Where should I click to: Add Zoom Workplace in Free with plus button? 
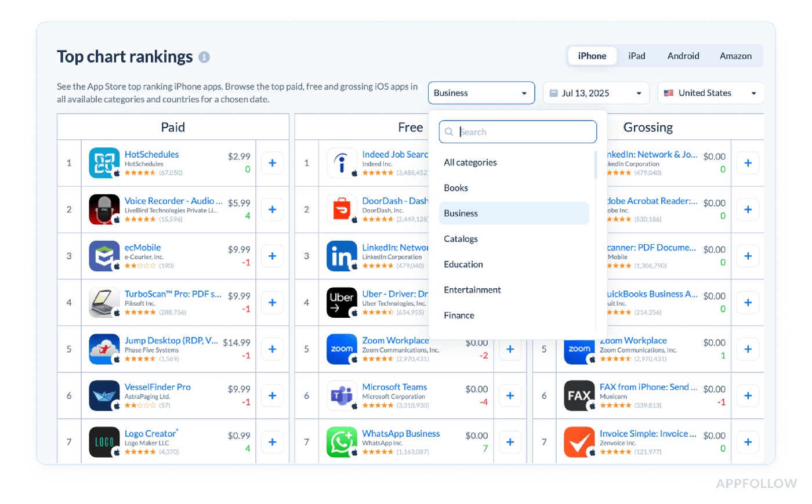[510, 349]
